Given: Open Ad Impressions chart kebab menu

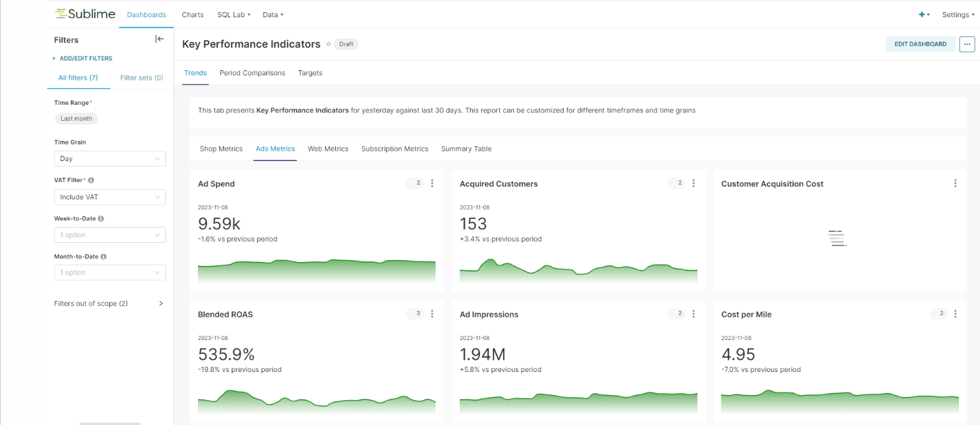Looking at the screenshot, I should coord(694,314).
